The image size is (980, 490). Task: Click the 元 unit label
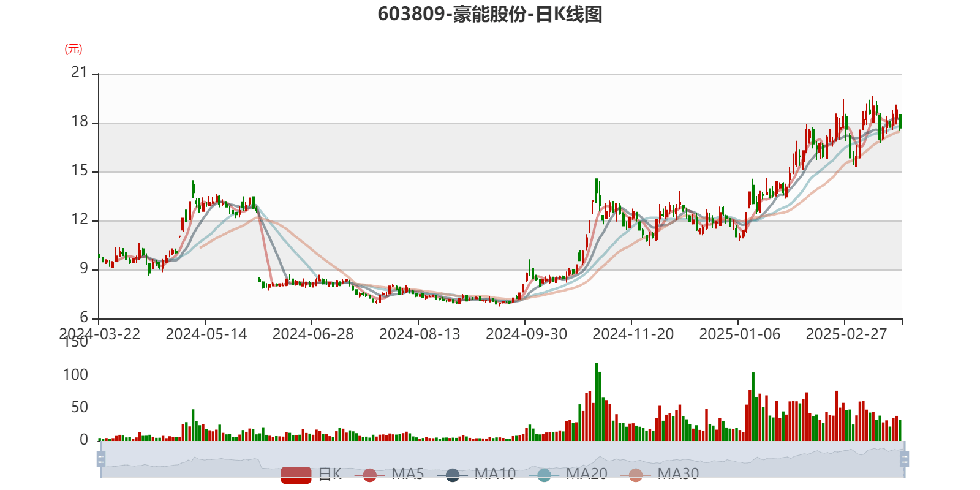point(73,49)
